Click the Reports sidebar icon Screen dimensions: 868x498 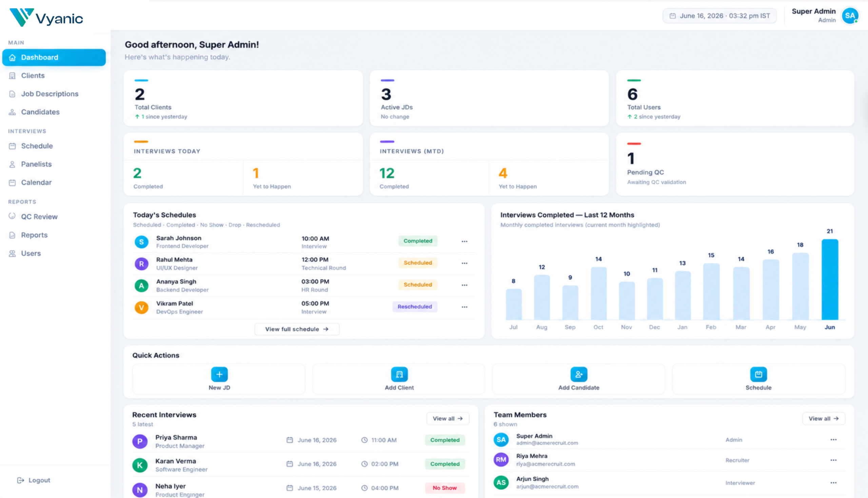(12, 235)
